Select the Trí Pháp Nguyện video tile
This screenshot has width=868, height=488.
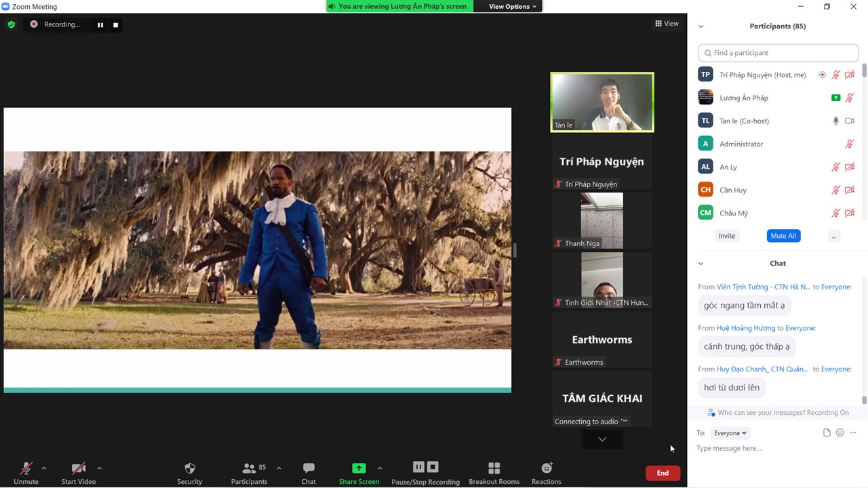click(602, 162)
